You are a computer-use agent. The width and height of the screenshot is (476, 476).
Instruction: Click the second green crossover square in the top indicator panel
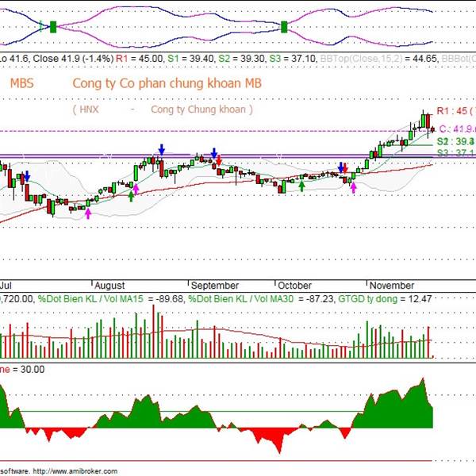pyautogui.click(x=284, y=27)
